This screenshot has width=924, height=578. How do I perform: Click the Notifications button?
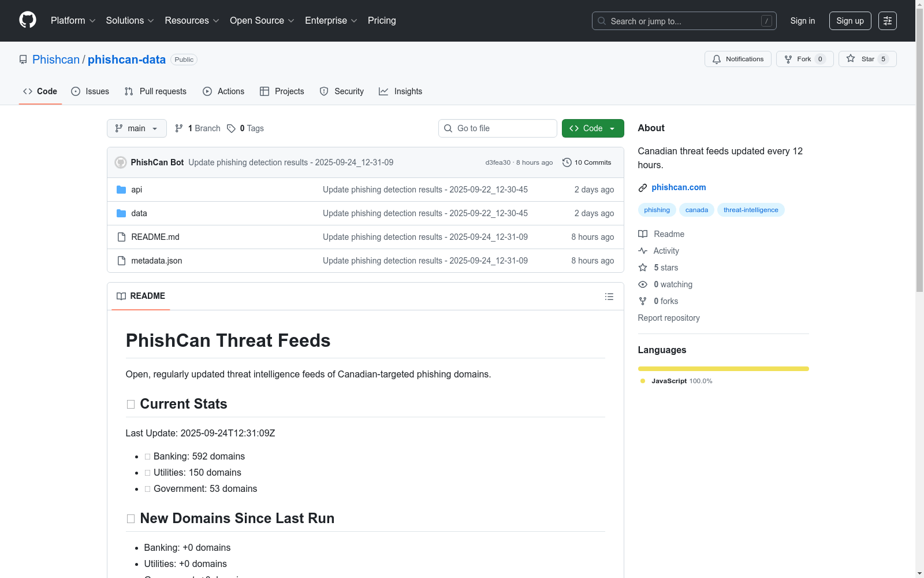738,59
